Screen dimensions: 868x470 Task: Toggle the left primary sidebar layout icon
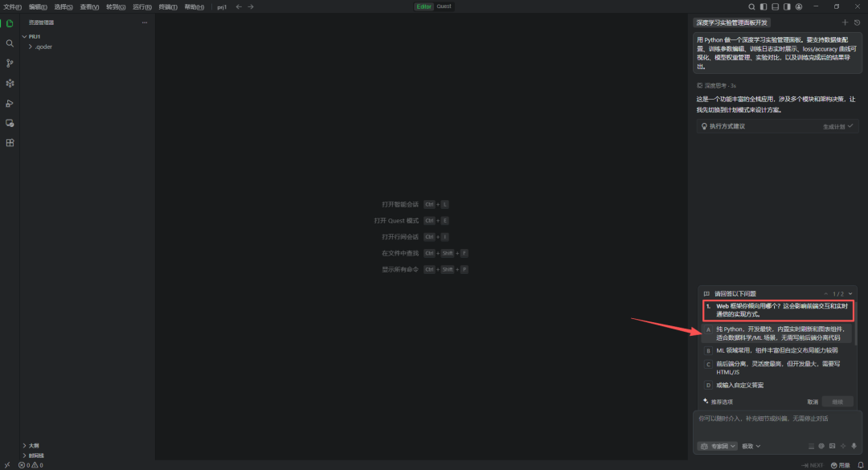(764, 6)
